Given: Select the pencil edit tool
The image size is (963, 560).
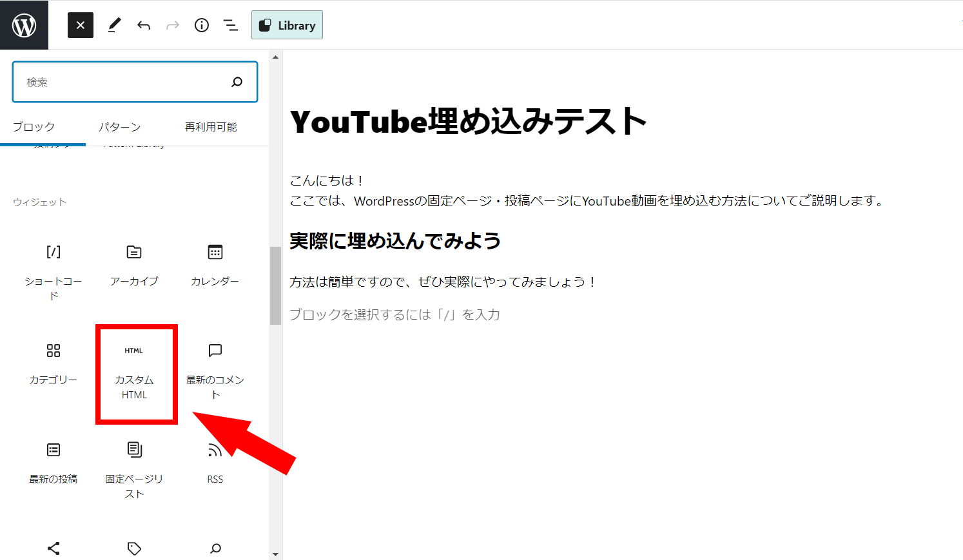Looking at the screenshot, I should coord(114,25).
